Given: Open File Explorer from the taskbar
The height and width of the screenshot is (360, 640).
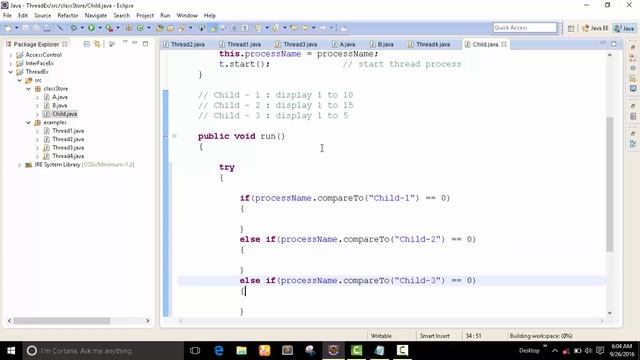Looking at the screenshot, I should click(x=242, y=351).
